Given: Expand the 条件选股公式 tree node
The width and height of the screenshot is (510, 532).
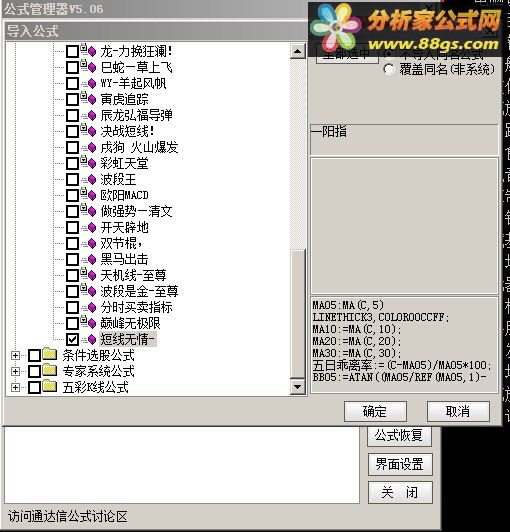Looking at the screenshot, I should click(x=15, y=356).
